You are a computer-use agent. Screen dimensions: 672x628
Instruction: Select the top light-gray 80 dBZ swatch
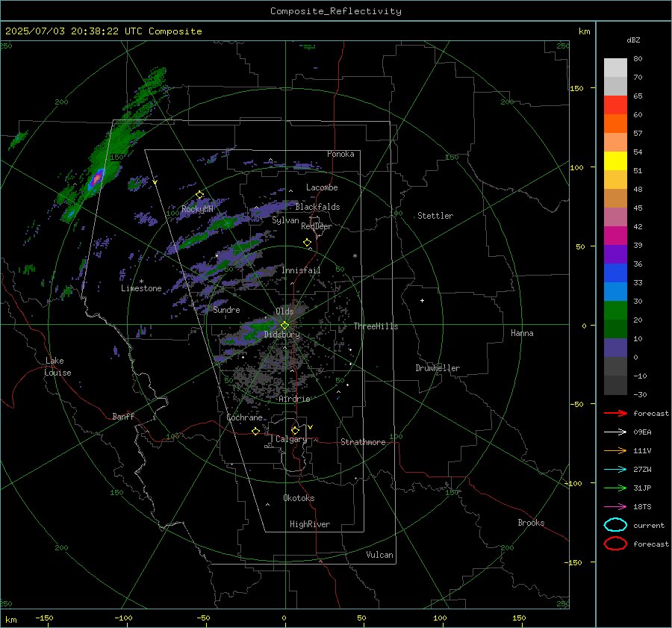point(615,68)
